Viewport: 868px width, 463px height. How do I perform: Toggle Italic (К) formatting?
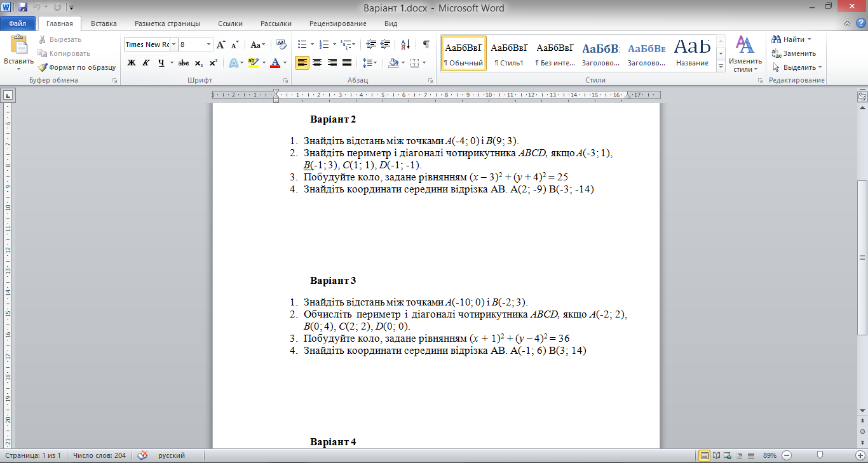pyautogui.click(x=146, y=63)
